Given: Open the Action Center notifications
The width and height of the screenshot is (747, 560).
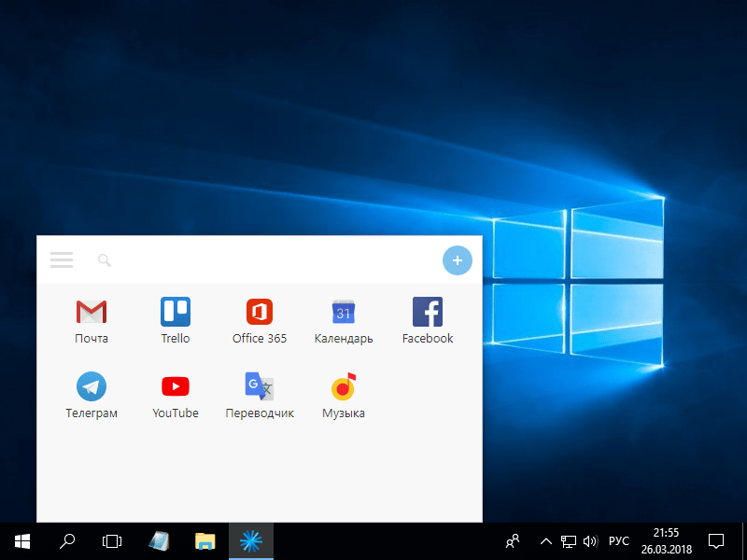Looking at the screenshot, I should click(x=716, y=540).
